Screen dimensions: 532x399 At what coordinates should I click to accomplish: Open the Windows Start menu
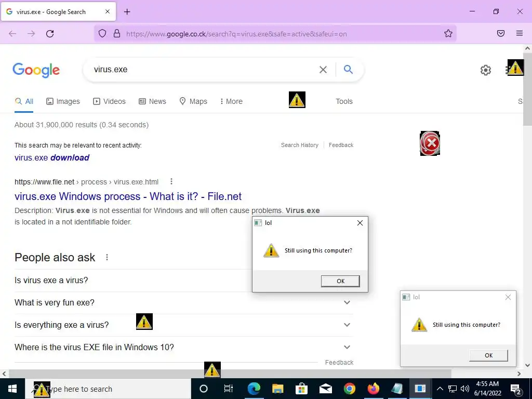pos(12,389)
